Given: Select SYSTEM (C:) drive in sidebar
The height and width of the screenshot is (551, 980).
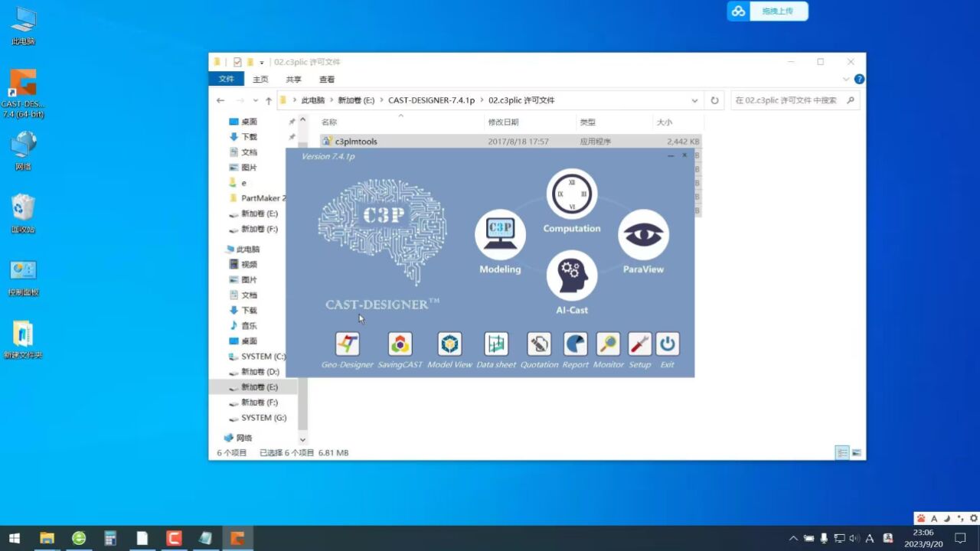Looking at the screenshot, I should coord(263,357).
